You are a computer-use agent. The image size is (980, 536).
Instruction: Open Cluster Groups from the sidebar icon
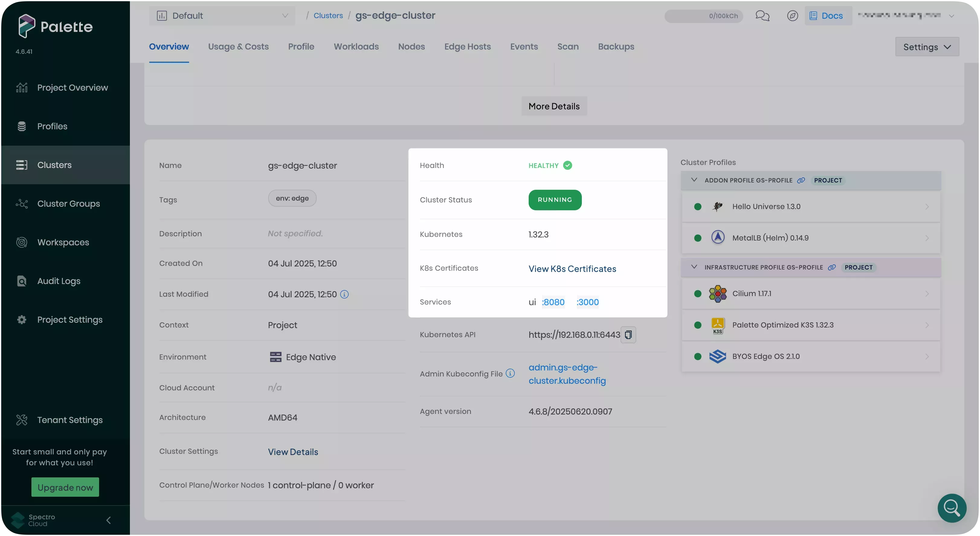coord(22,204)
